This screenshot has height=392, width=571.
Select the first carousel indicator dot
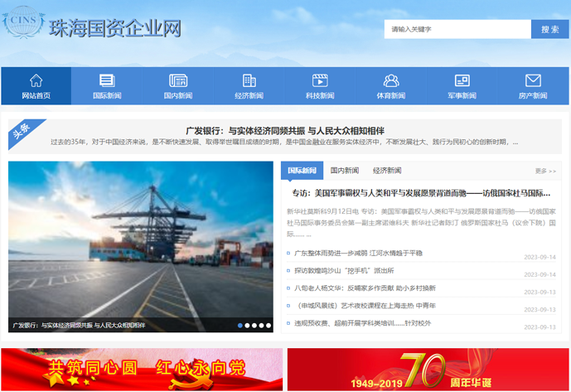pos(240,326)
